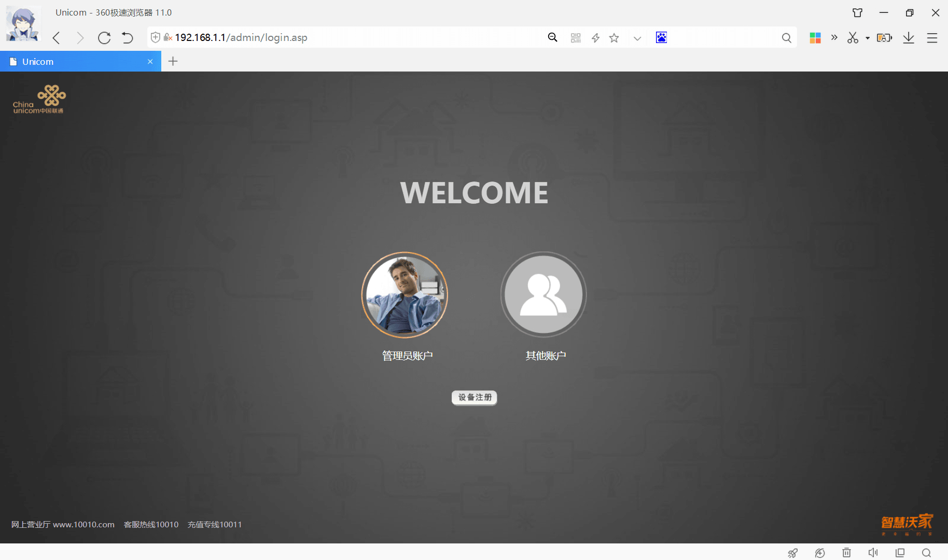Viewport: 948px width, 560px height.
Task: Reload the page with the refresh icon
Action: [104, 38]
